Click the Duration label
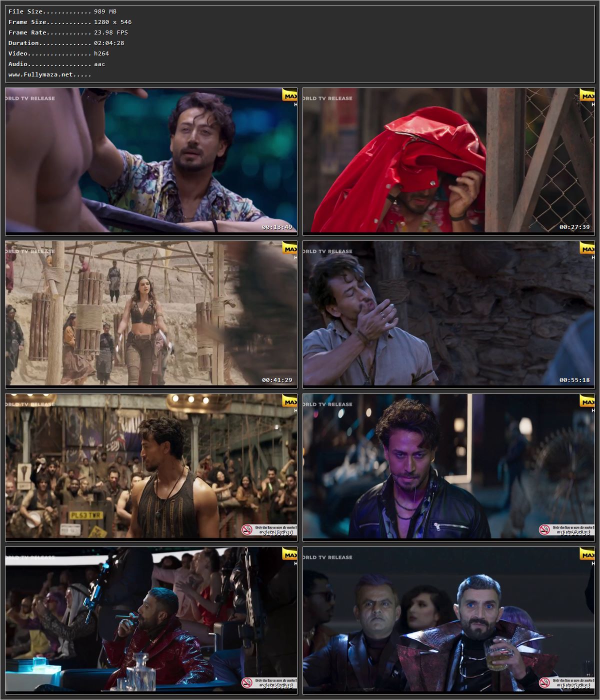 (x=23, y=43)
